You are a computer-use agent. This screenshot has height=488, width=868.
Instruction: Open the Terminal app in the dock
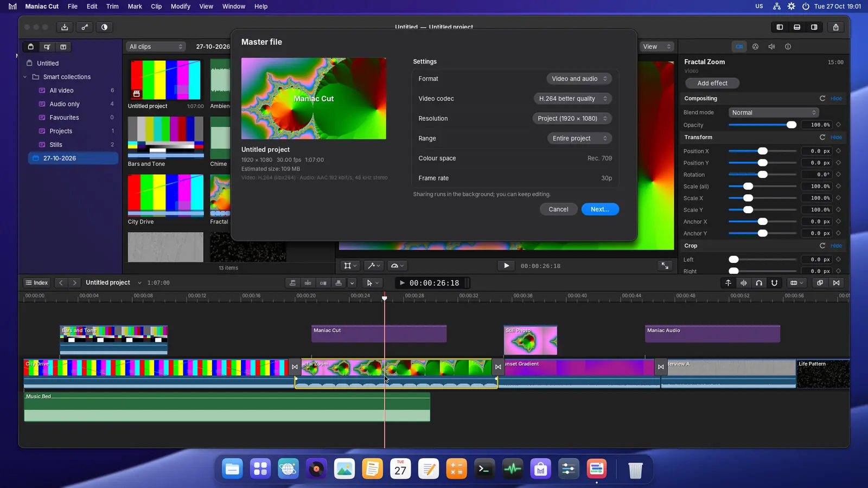(484, 469)
